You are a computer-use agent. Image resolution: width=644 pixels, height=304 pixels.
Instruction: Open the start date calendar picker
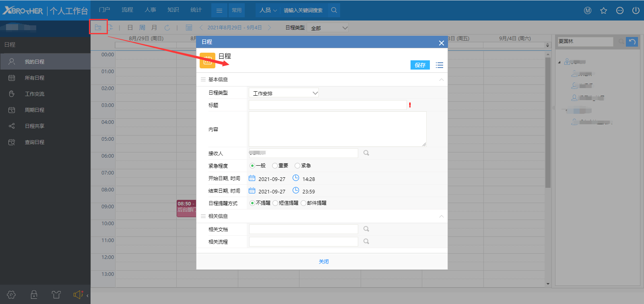click(252, 178)
